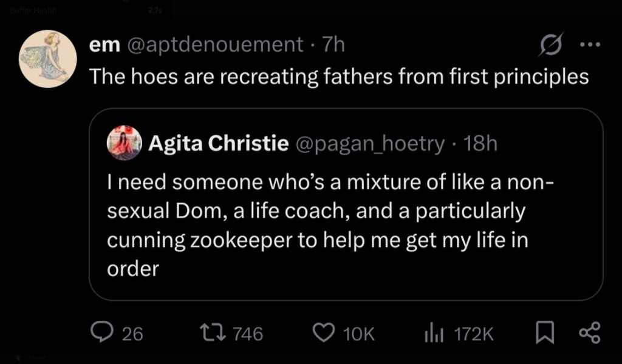
Task: Open Agita Christie's display name link
Action: click(x=218, y=144)
